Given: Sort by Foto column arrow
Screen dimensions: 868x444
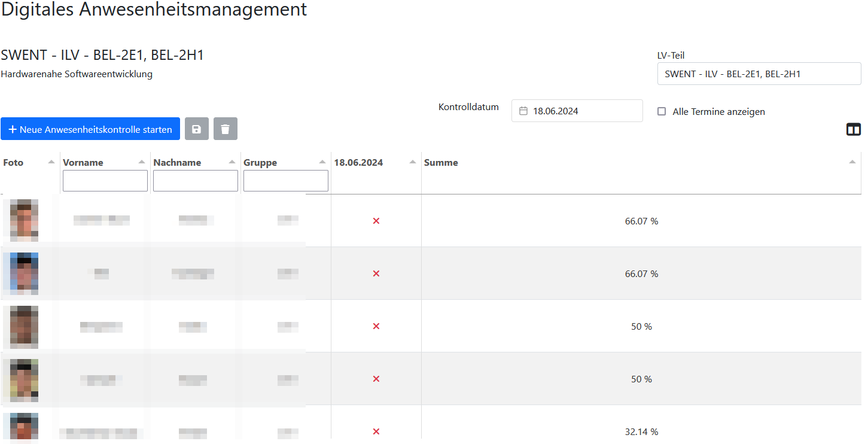Looking at the screenshot, I should tap(51, 162).
